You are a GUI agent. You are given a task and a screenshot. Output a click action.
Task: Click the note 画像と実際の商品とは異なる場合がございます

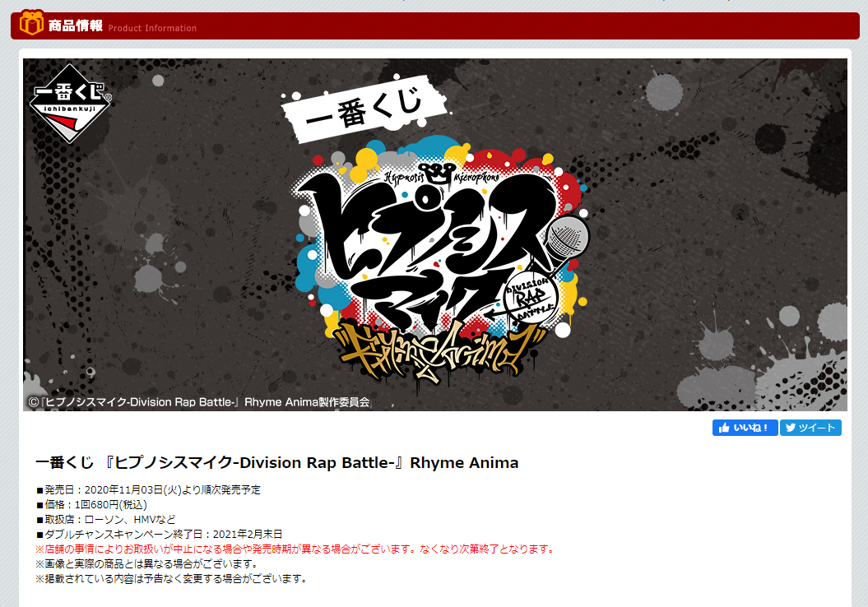[x=146, y=564]
